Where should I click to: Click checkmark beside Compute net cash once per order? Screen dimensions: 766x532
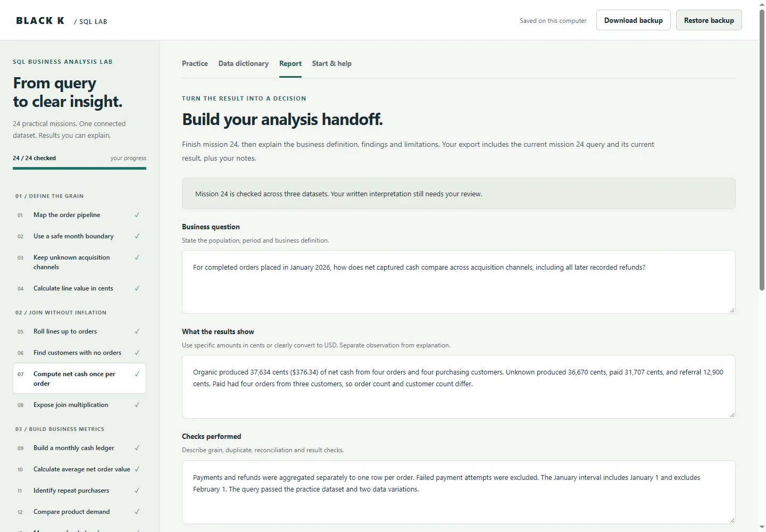click(137, 374)
